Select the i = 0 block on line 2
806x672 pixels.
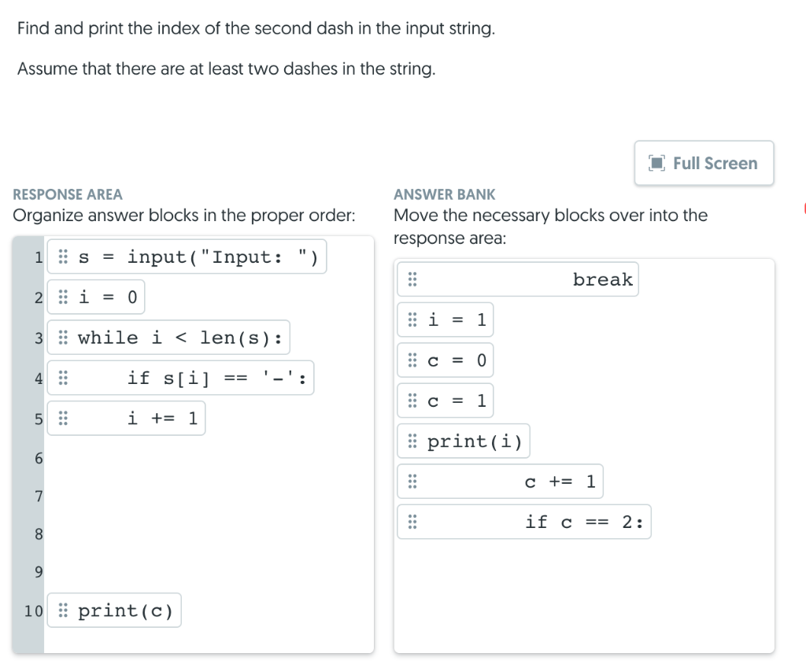96,297
